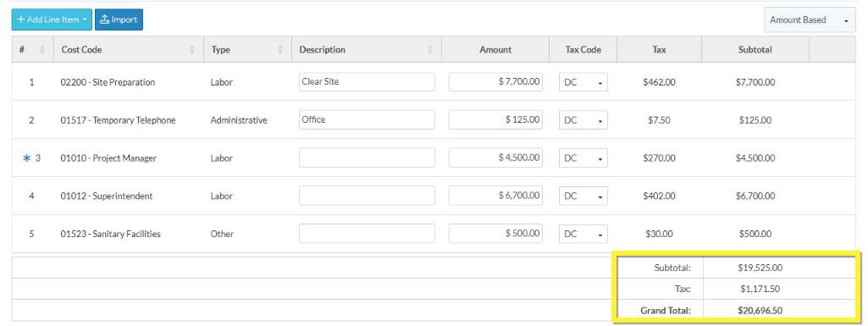
Task: Open tax code dropdown for Superintendent row
Action: (x=583, y=196)
